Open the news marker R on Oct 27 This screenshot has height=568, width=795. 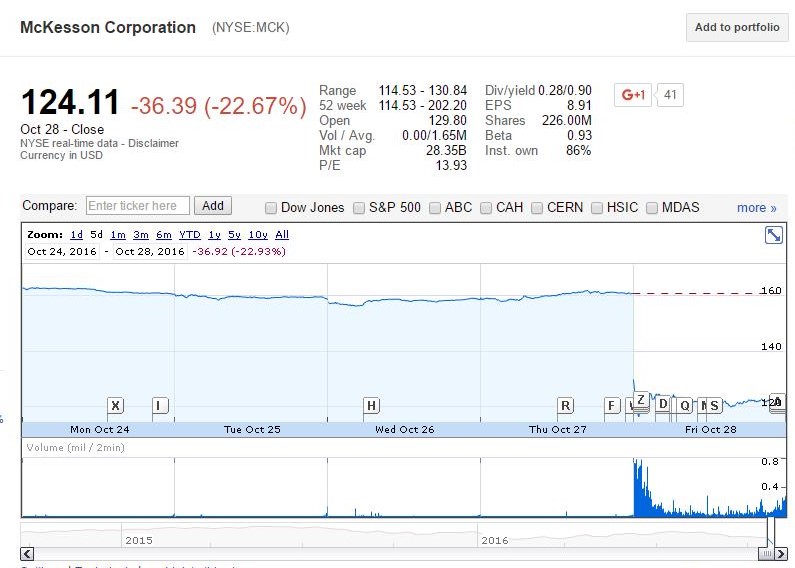(x=565, y=405)
